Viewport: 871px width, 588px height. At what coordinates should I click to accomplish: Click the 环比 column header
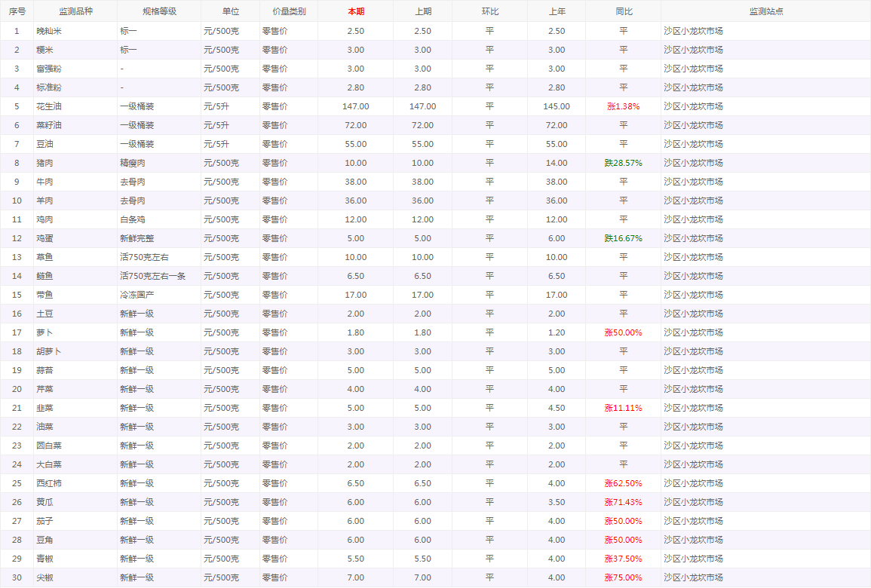(489, 11)
